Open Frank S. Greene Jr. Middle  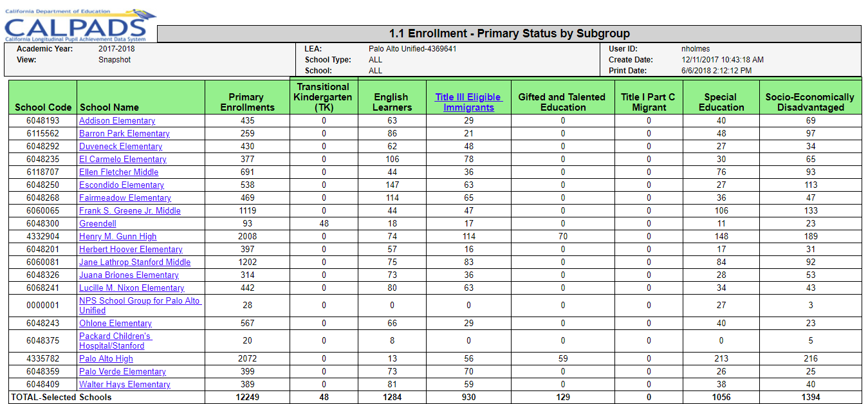tap(129, 211)
